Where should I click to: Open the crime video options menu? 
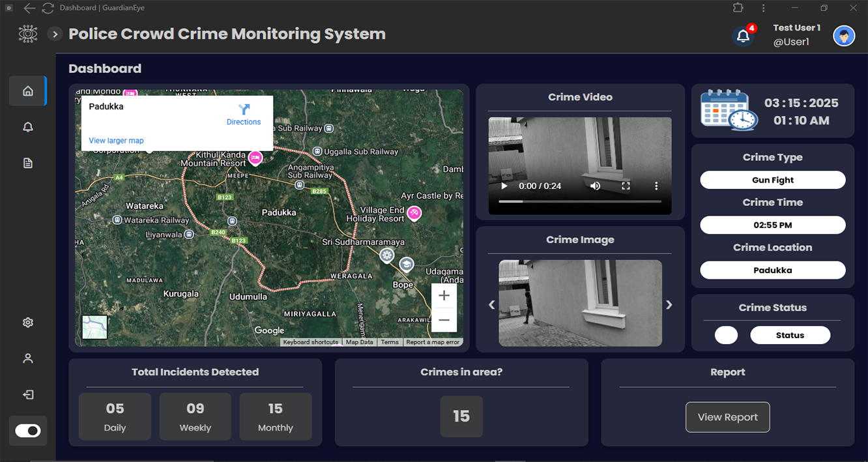656,186
